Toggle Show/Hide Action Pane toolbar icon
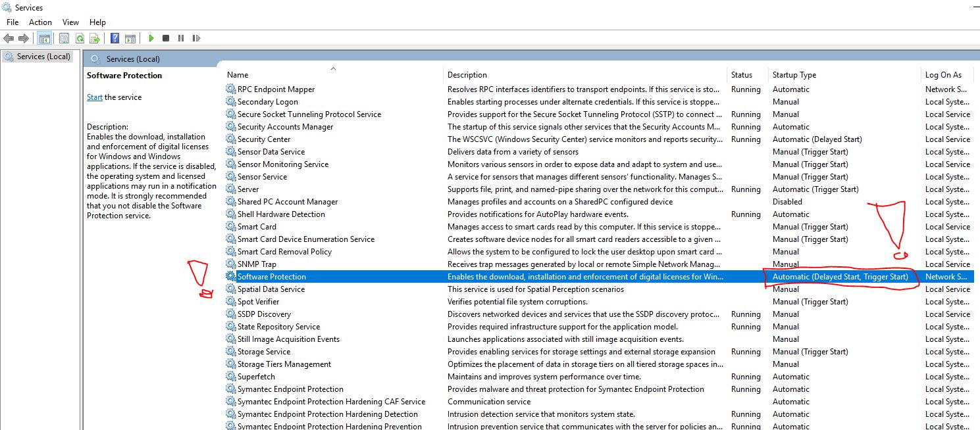This screenshot has height=430, width=980. coord(130,39)
